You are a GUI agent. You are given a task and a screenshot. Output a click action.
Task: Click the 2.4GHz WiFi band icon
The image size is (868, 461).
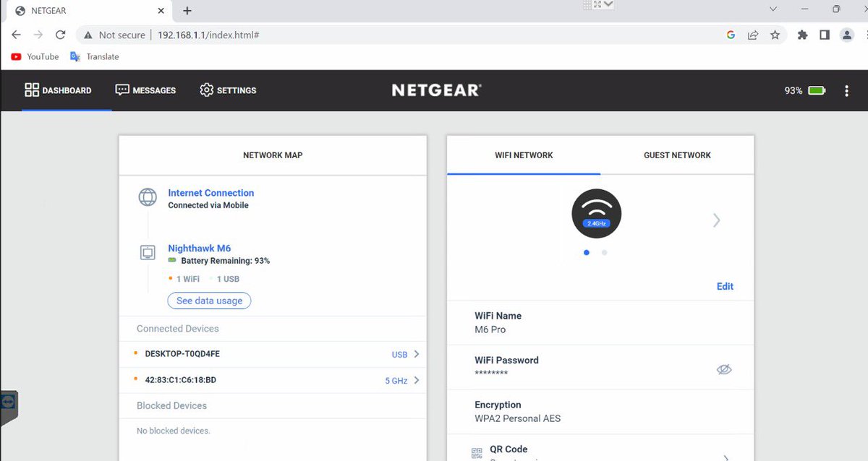point(597,215)
